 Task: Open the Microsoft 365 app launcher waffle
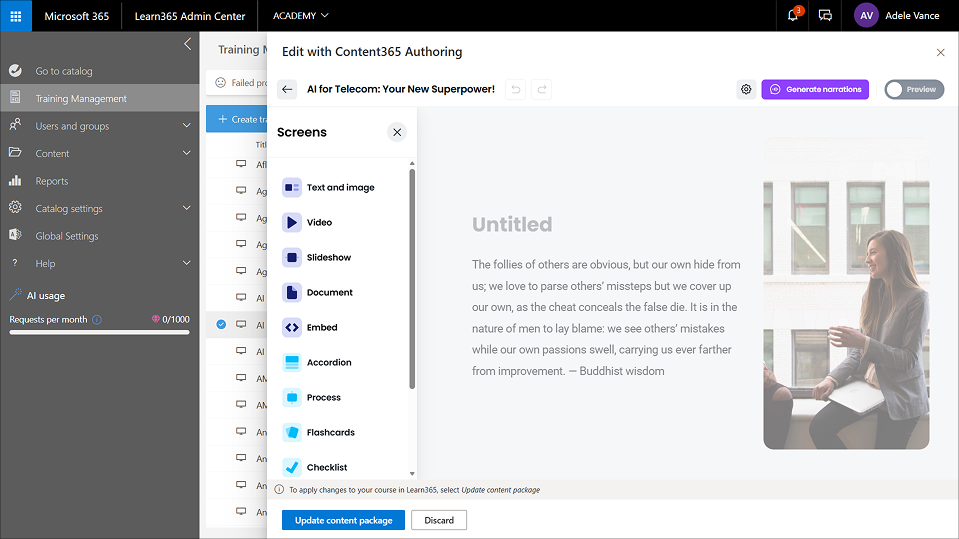(x=16, y=16)
